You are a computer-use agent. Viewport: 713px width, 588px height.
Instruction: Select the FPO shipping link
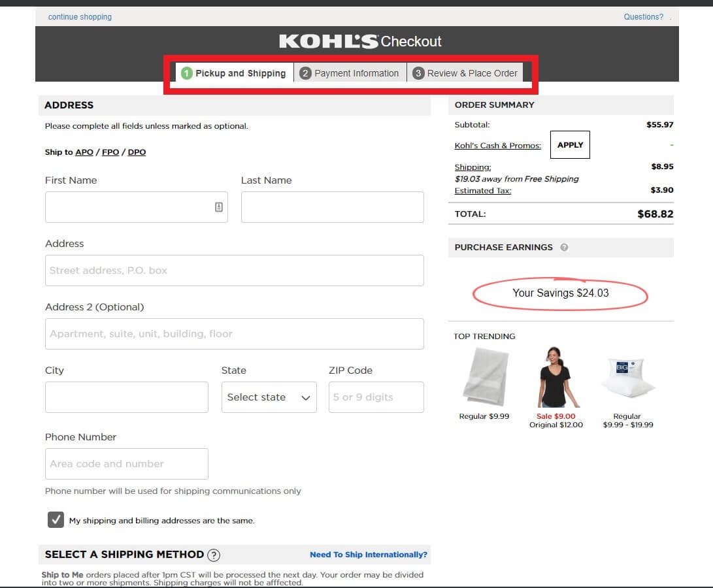(x=110, y=152)
